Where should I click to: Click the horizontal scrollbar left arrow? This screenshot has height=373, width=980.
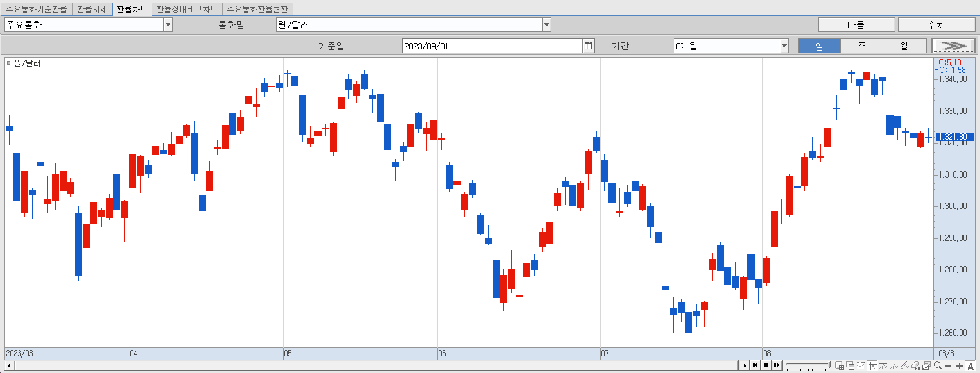[x=8, y=365]
